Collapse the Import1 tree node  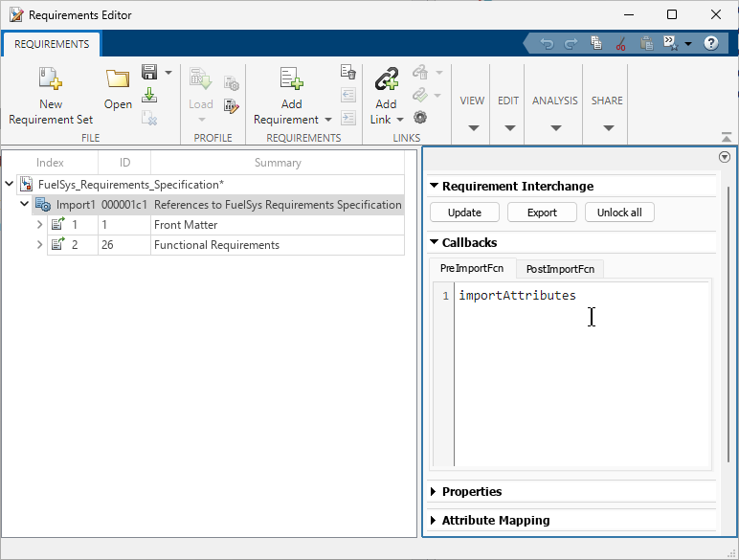coord(25,205)
